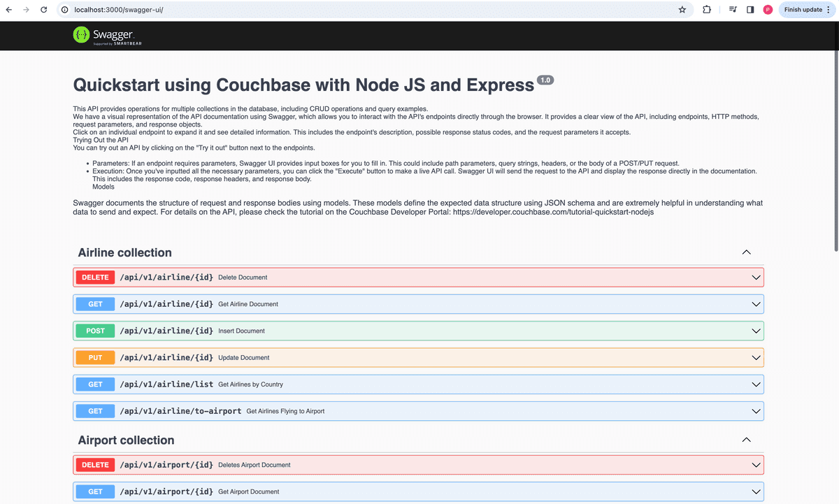Bookmark this page with star icon

tap(682, 10)
